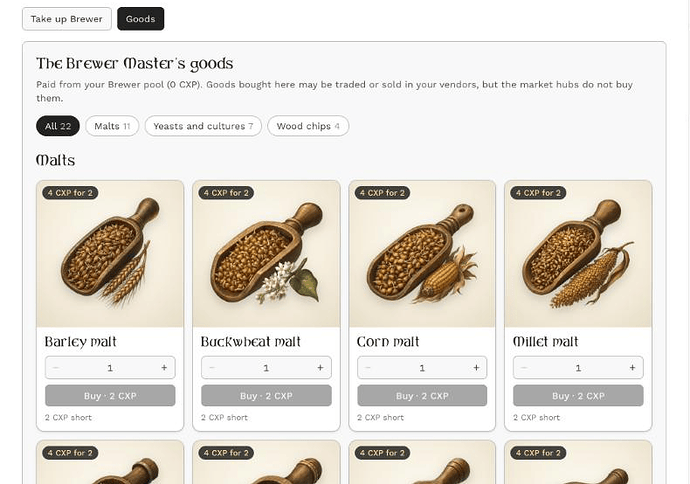Click the Corn malt quantity value field
Screen dimensions: 690x484
tap(422, 367)
